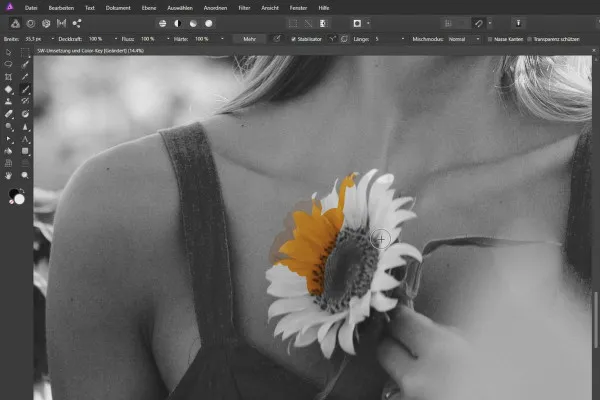Open the Filter menu
The height and width of the screenshot is (400, 600).
click(x=244, y=8)
